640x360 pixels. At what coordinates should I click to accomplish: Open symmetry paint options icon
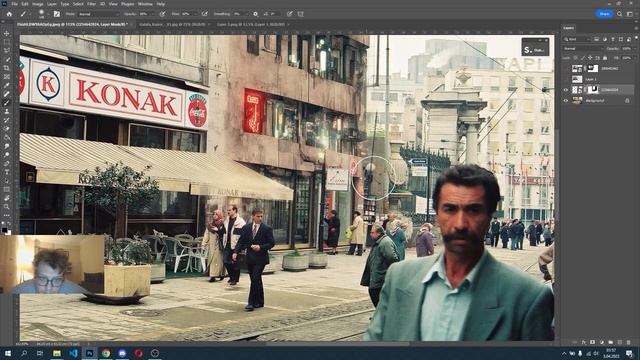301,14
